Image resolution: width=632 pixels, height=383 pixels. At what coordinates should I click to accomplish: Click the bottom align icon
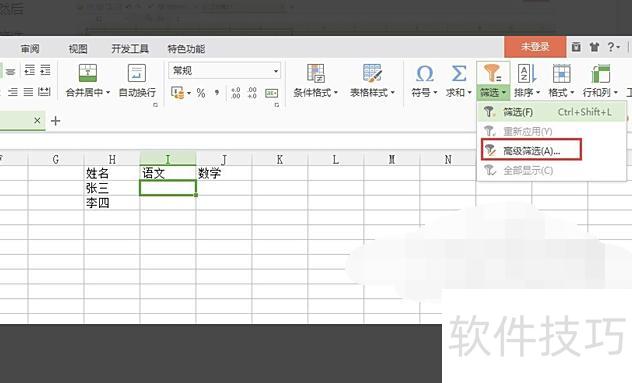[10, 72]
